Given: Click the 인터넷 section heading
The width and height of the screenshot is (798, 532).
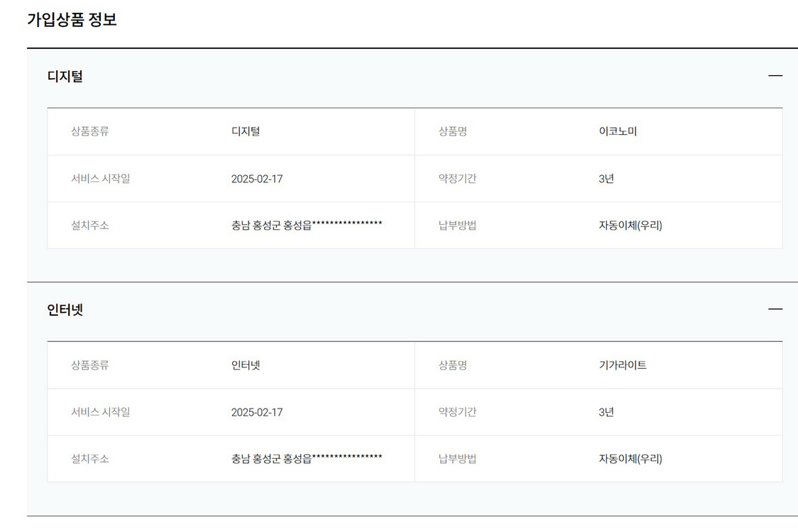Looking at the screenshot, I should point(65,310).
